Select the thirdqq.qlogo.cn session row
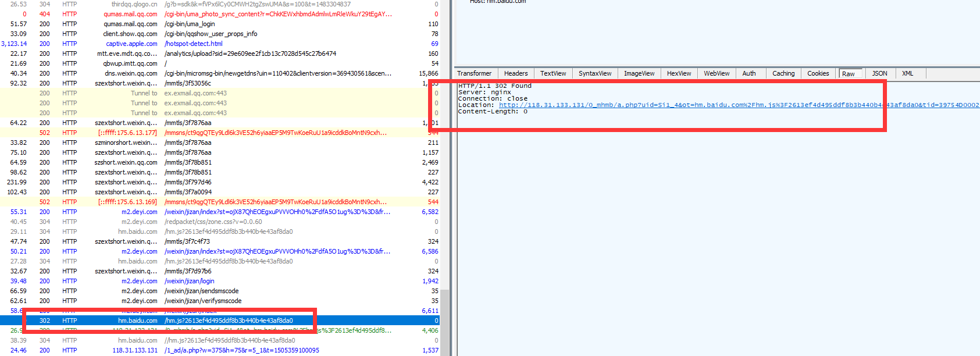This screenshot has width=980, height=356. pos(220,4)
